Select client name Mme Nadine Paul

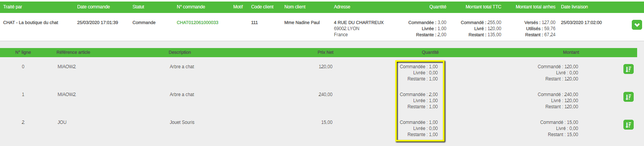302,22
